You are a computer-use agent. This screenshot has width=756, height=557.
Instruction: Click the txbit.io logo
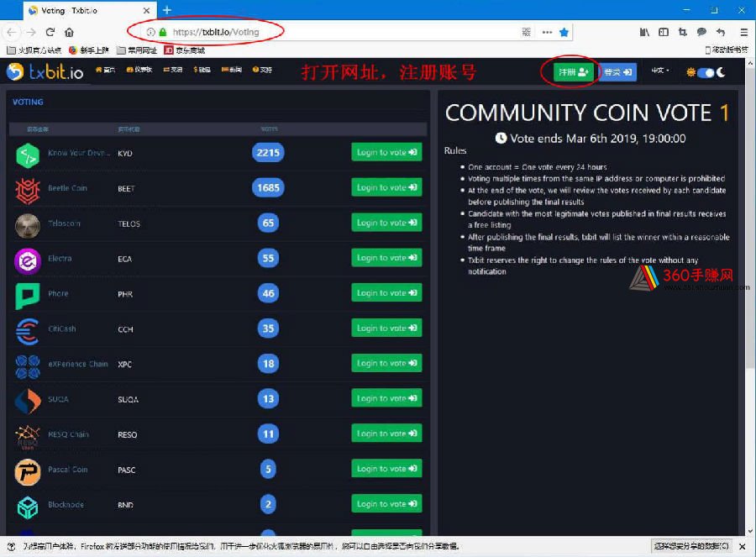click(45, 72)
